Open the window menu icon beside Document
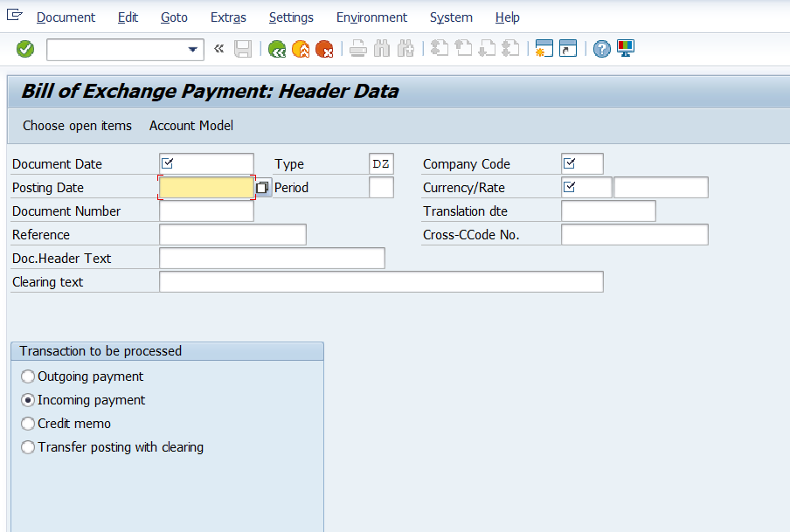Image resolution: width=790 pixels, height=532 pixels. click(x=15, y=15)
